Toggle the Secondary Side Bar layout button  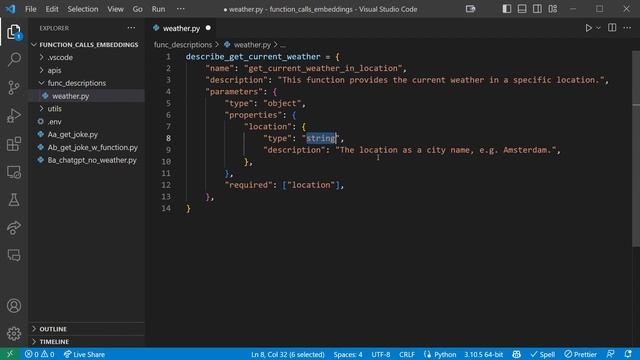click(x=537, y=9)
